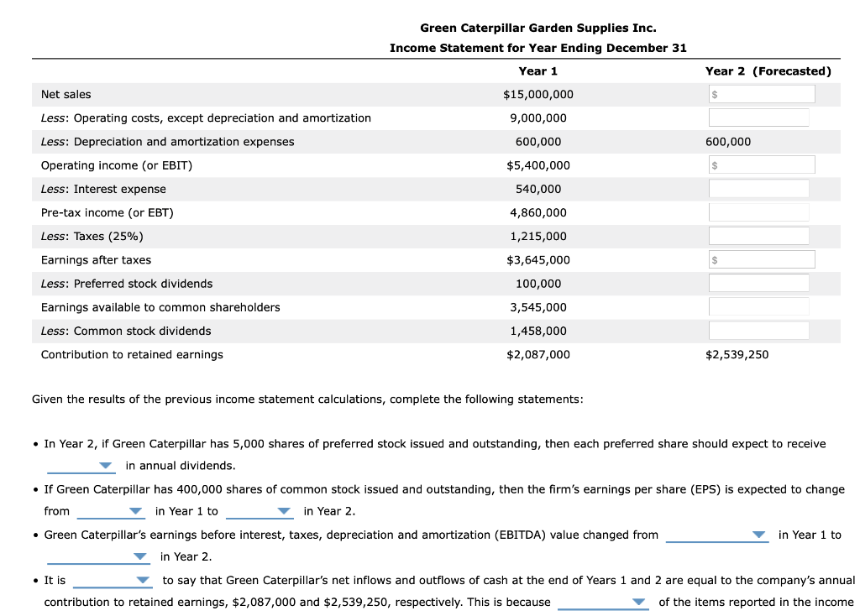Open the EPS 'from' Year 1 dropdown
Viewport: 860px width, 616px height.
(x=112, y=510)
